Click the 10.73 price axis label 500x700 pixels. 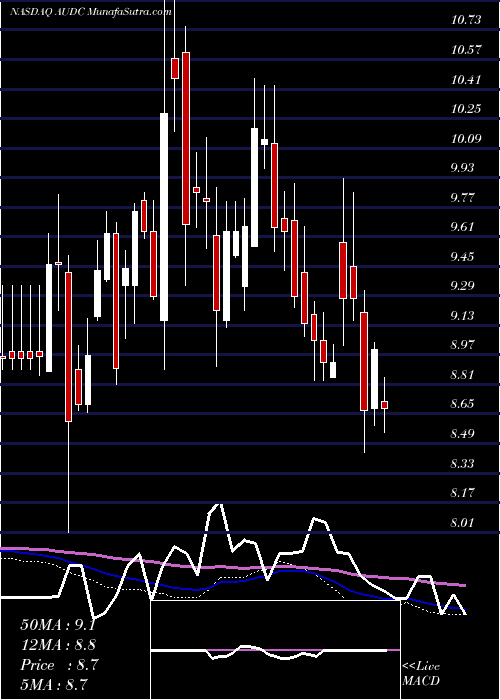[x=466, y=20]
